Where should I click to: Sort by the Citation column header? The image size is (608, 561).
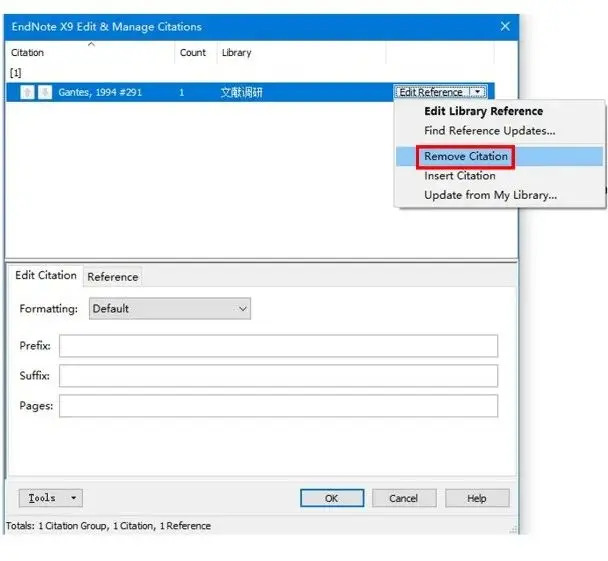pyautogui.click(x=90, y=52)
